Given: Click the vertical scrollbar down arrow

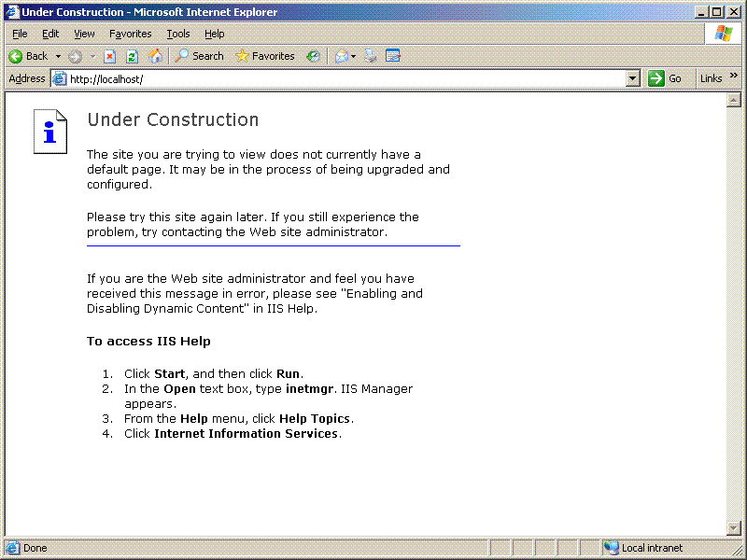Looking at the screenshot, I should (733, 527).
